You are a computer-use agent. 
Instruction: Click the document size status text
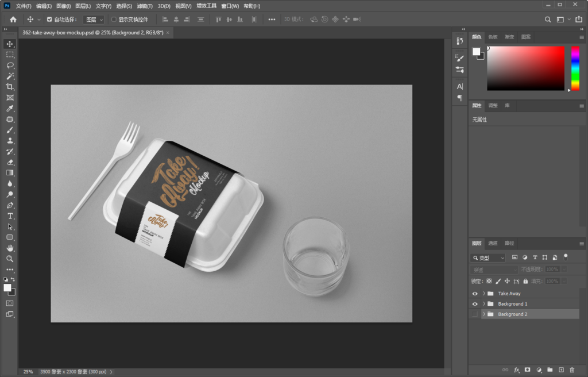(x=73, y=372)
